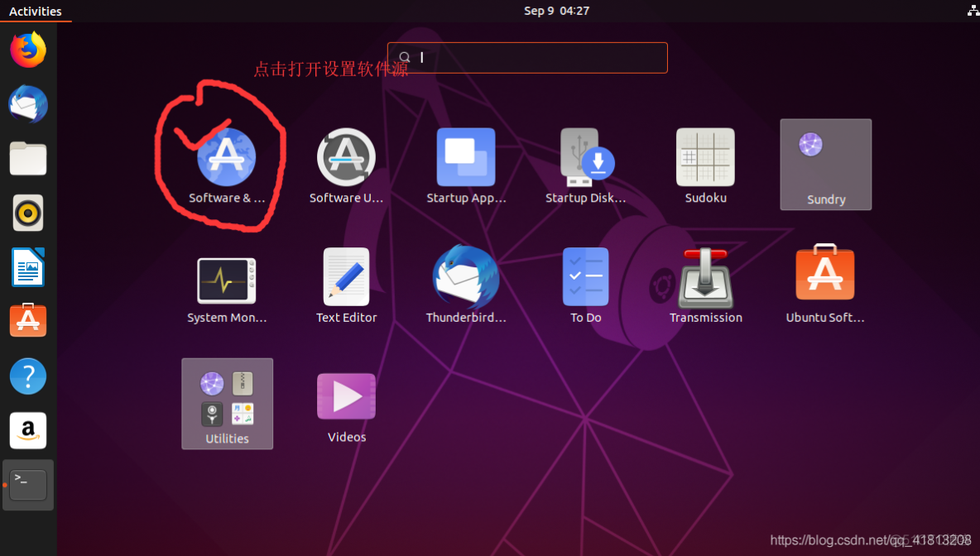The width and height of the screenshot is (980, 556).
Task: Launch Startup Disk Creator
Action: [586, 157]
